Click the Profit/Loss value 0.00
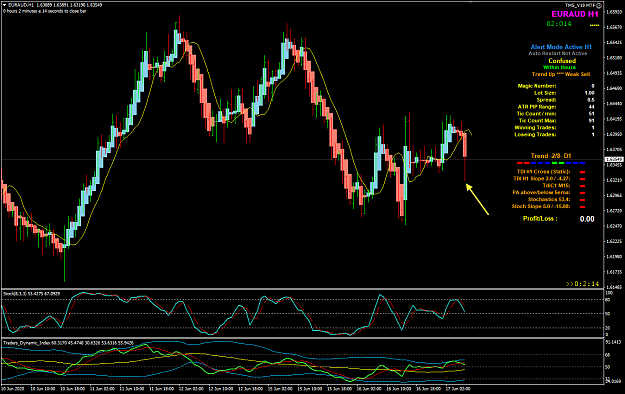Viewport: 625px width, 394px height. point(587,219)
